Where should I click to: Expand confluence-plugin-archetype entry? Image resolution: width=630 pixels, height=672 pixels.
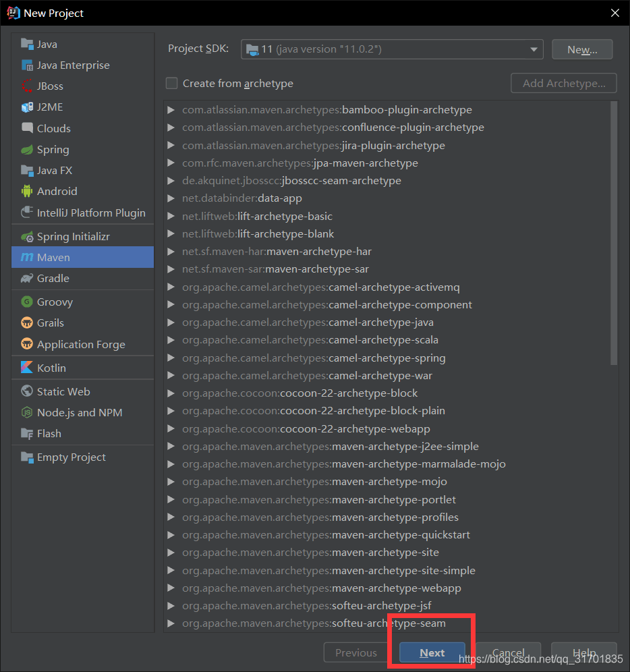tap(171, 128)
